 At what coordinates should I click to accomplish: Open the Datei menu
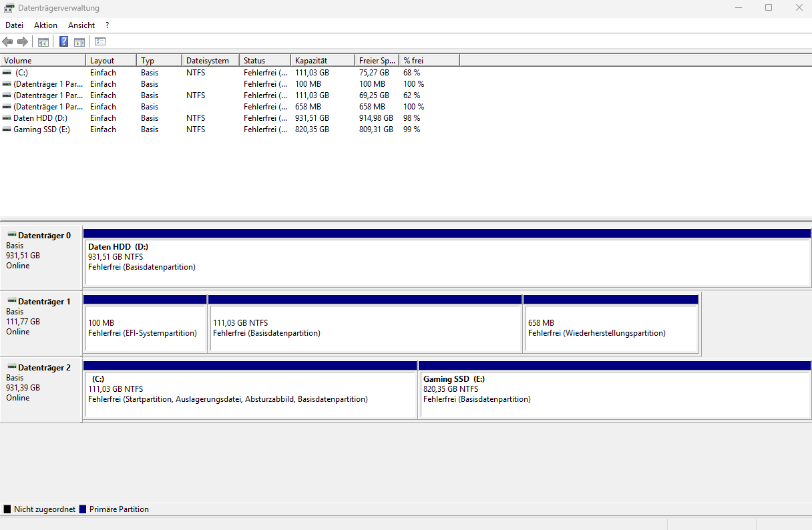[15, 25]
